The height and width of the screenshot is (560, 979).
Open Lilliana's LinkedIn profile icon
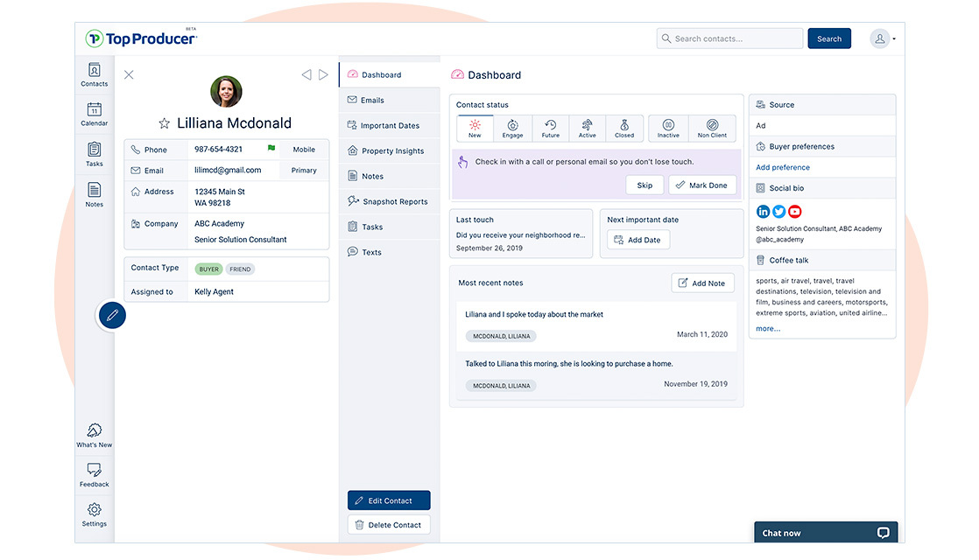click(x=763, y=211)
